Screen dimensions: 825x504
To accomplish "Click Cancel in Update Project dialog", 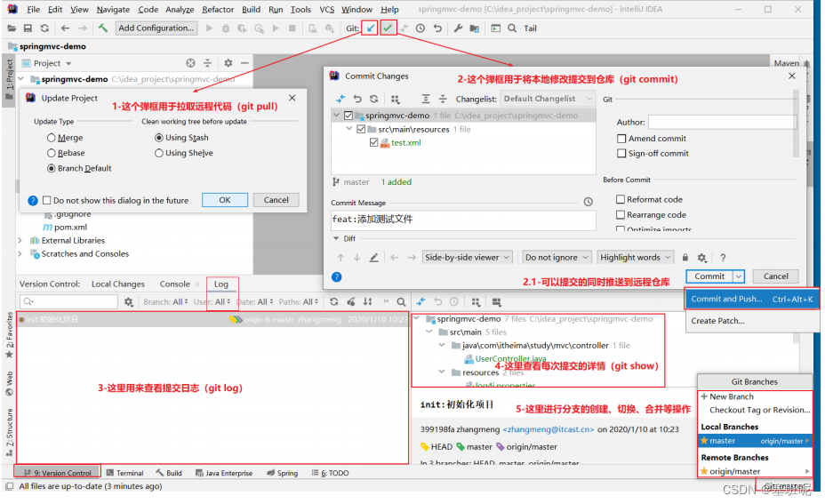I will pyautogui.click(x=276, y=200).
